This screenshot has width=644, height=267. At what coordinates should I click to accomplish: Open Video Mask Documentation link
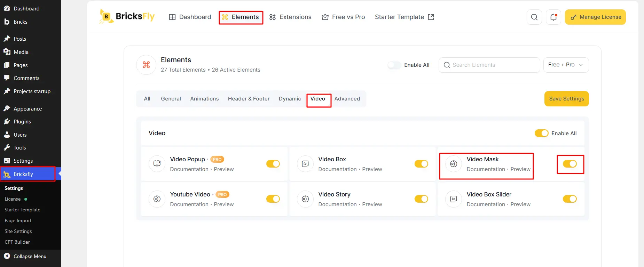486,169
